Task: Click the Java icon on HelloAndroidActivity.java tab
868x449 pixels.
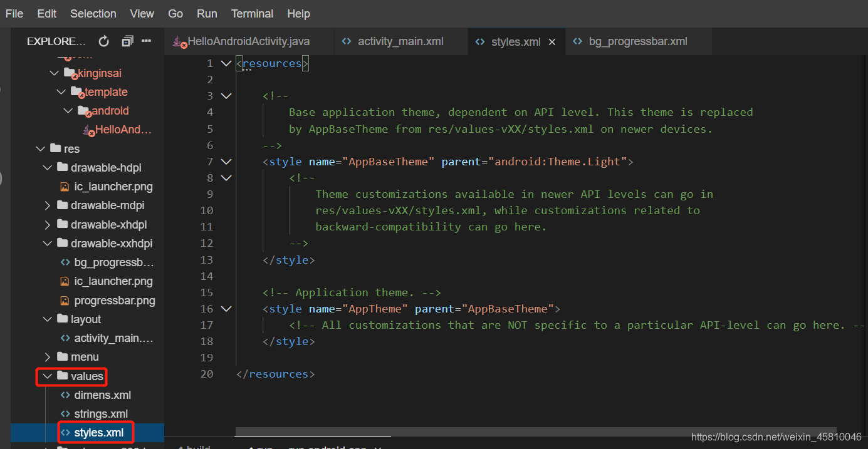Action: (x=179, y=42)
